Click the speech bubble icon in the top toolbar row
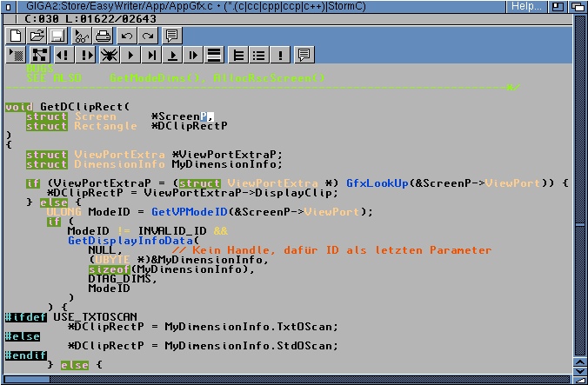 tap(172, 36)
